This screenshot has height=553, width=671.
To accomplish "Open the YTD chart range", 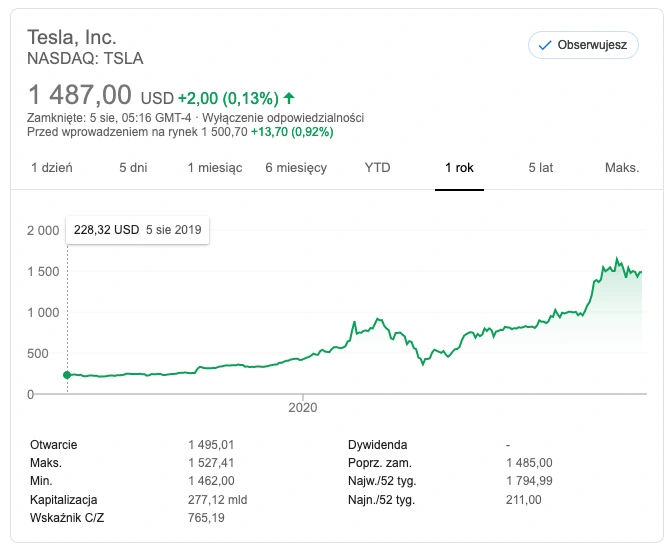I will click(377, 167).
